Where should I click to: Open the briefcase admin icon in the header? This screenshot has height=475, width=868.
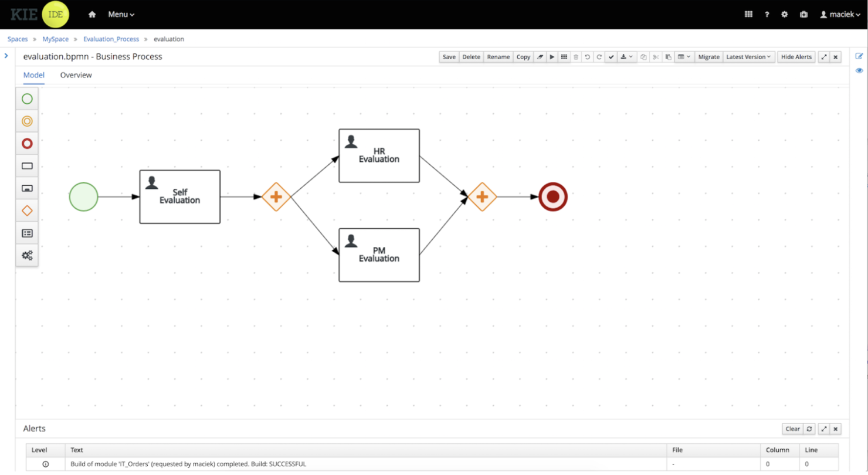pyautogui.click(x=803, y=14)
